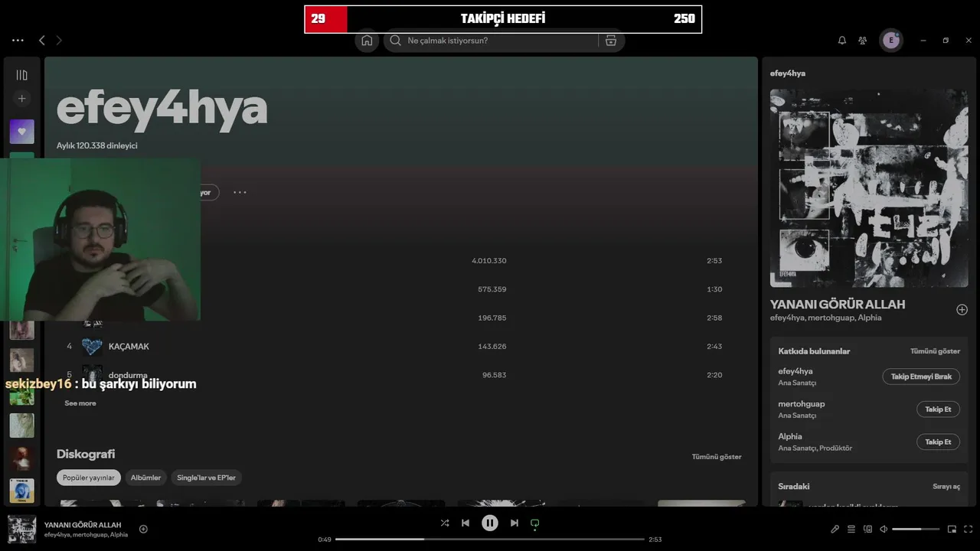Open the YANANI GÖRÜR ALLAH cover art
The image size is (980, 551).
pos(869,188)
